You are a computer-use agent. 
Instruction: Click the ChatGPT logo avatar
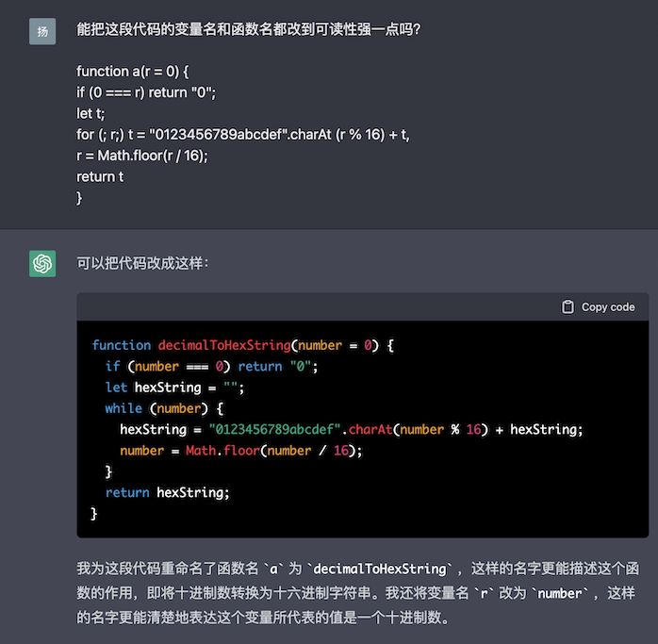coord(42,264)
